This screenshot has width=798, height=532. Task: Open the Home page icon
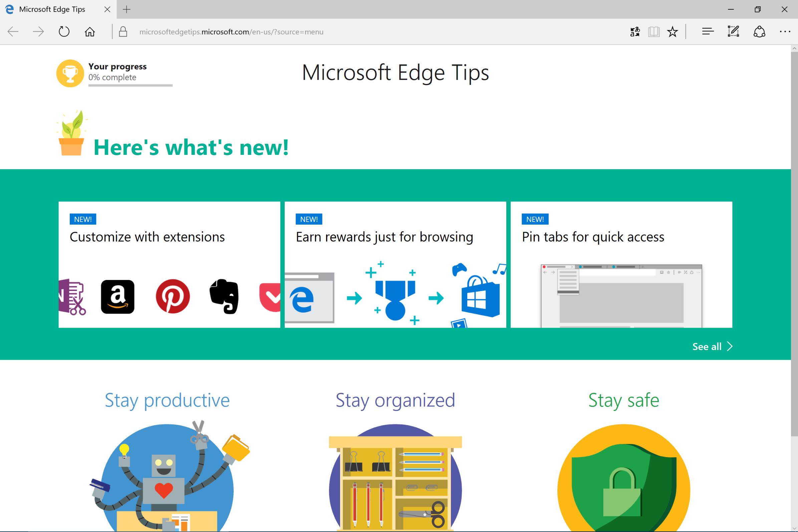(89, 32)
